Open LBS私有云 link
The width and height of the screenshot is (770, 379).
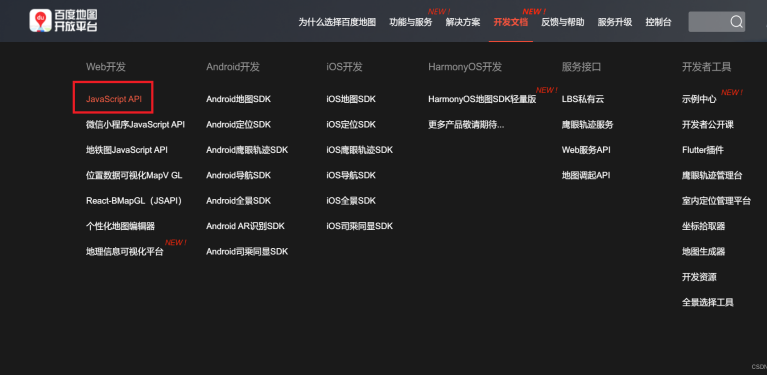[583, 99]
